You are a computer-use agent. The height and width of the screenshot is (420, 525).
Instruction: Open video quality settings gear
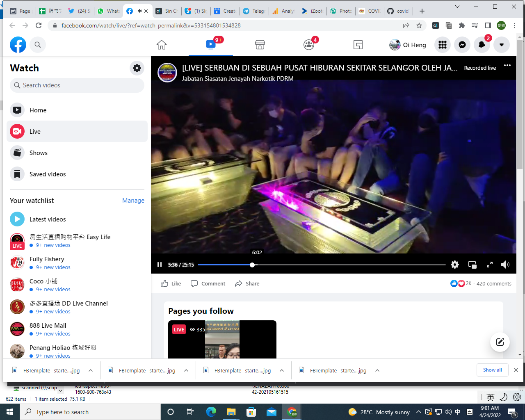(x=455, y=265)
